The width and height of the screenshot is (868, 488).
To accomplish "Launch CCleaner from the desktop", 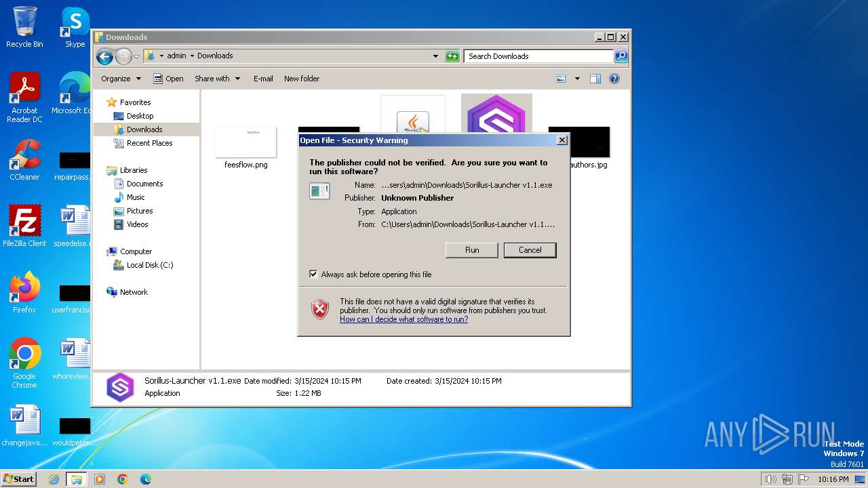I will point(24,160).
